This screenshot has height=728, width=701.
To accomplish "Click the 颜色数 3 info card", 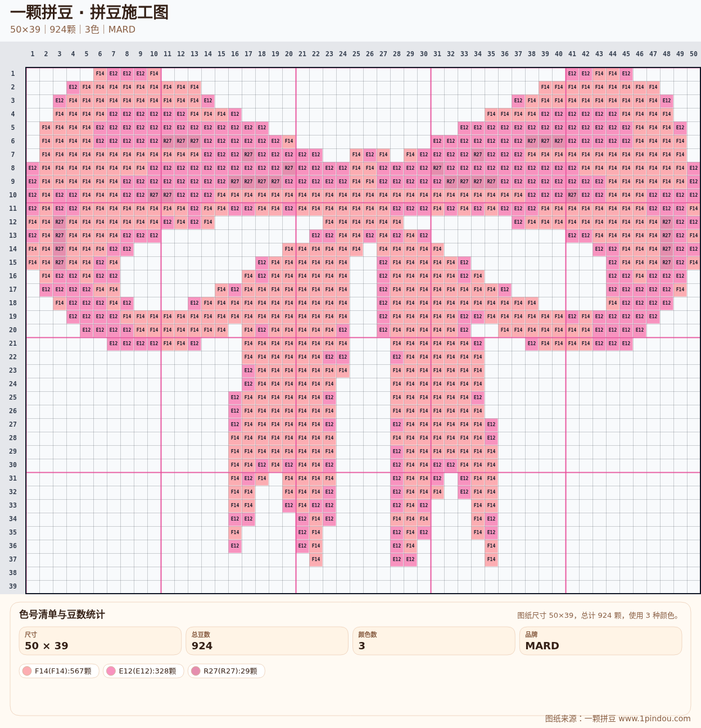I will pos(434,641).
